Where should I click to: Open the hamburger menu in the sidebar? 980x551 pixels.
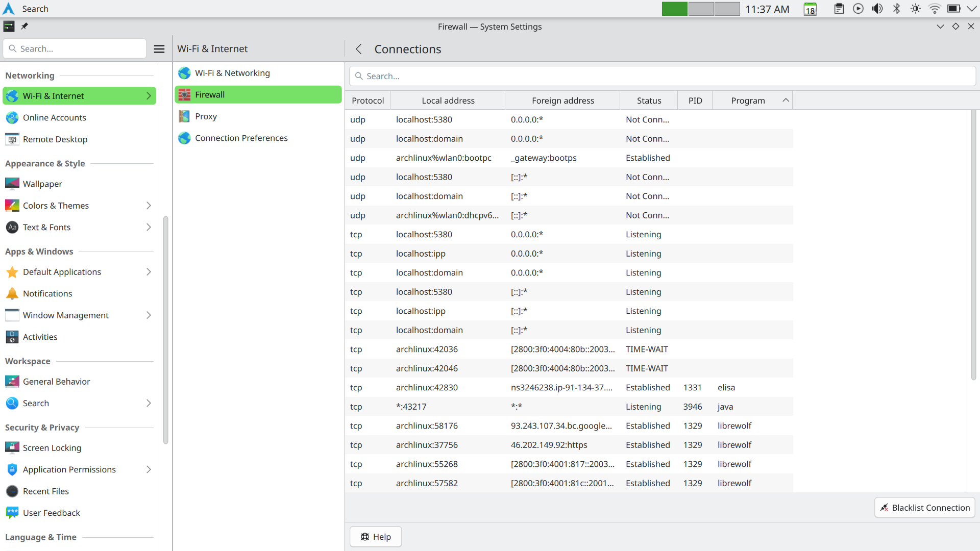pos(159,49)
